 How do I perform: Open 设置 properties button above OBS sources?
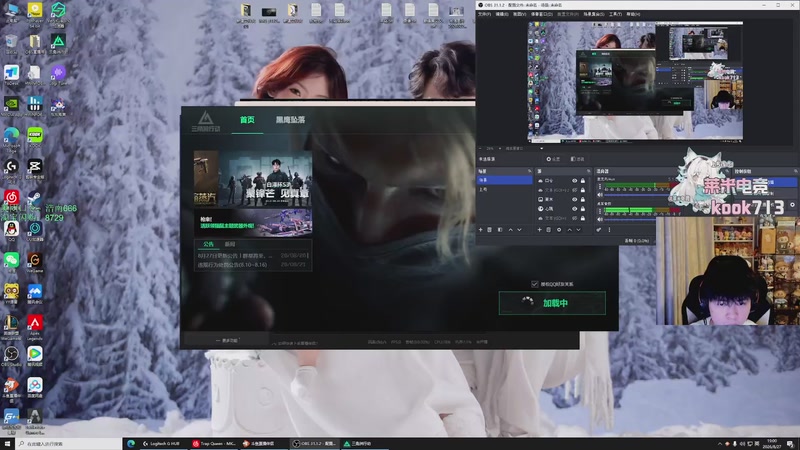coord(553,159)
